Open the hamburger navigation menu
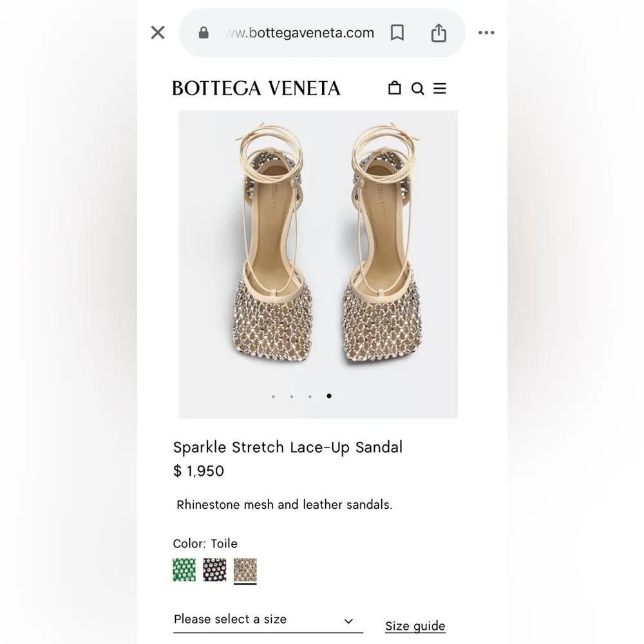Viewport: 644px width, 644px height. click(440, 88)
